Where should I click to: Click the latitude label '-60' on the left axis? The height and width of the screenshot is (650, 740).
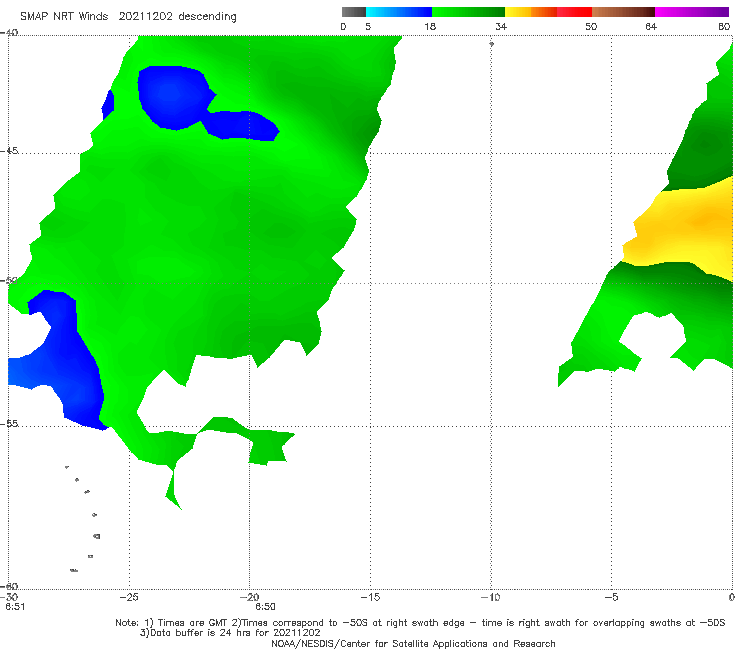pos(9,586)
